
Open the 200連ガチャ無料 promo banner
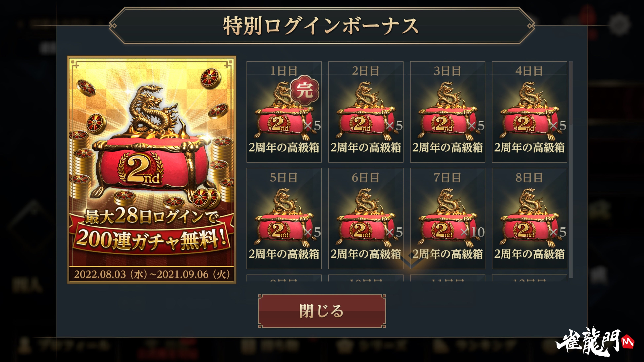pyautogui.click(x=151, y=170)
